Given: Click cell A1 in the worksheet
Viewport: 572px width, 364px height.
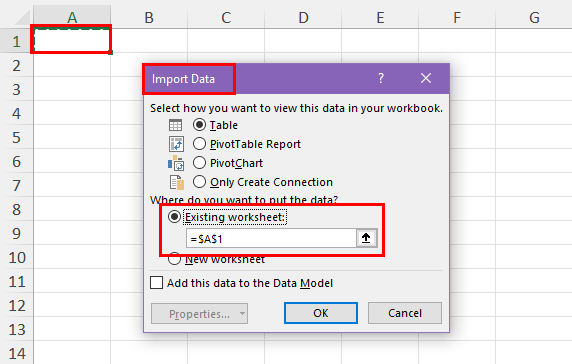Looking at the screenshot, I should coord(72,40).
